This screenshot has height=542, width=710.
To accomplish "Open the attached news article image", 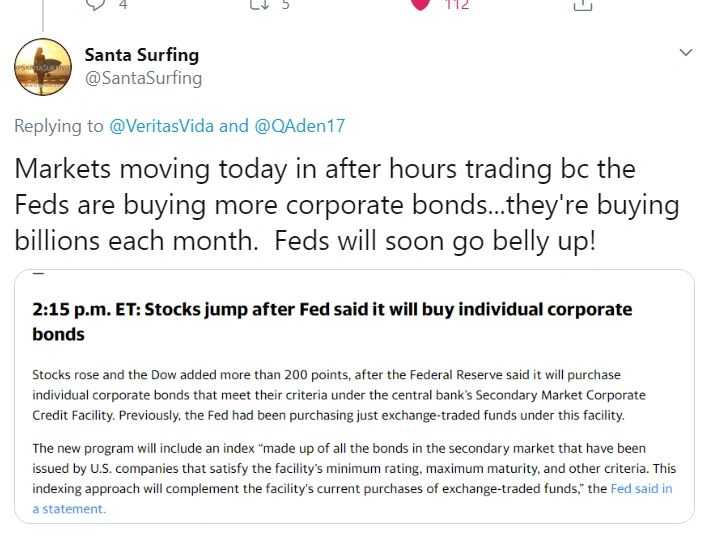I will (354, 395).
